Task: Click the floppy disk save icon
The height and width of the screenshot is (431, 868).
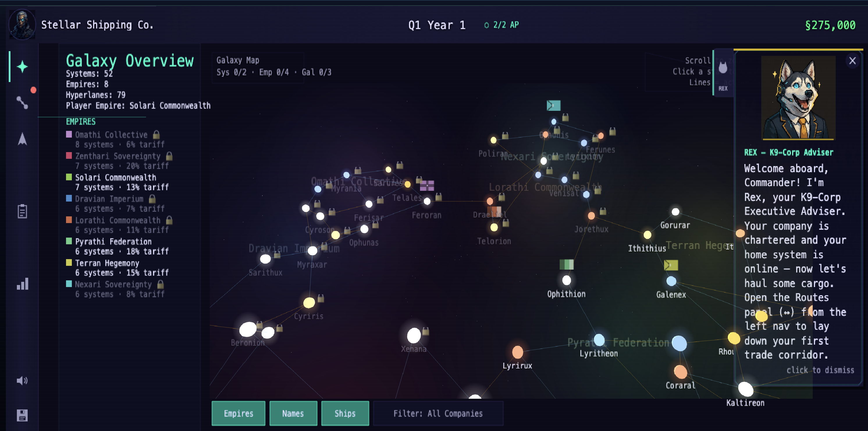Action: coord(22,415)
